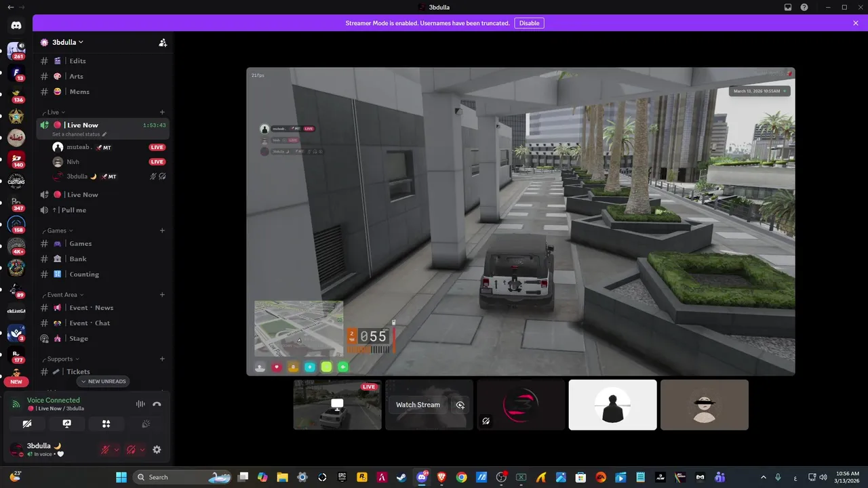The image size is (868, 488).
Task: Open the server with the 4K+ badge
Action: click(x=16, y=246)
